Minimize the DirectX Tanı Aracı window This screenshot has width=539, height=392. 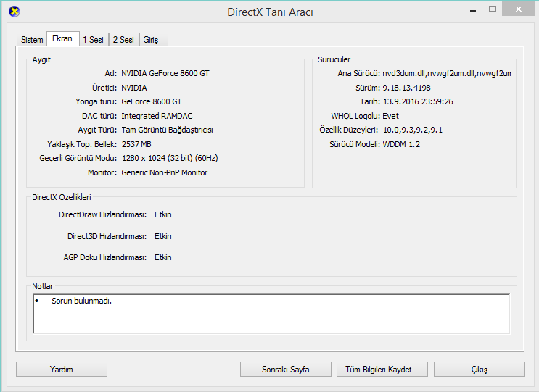pos(473,10)
